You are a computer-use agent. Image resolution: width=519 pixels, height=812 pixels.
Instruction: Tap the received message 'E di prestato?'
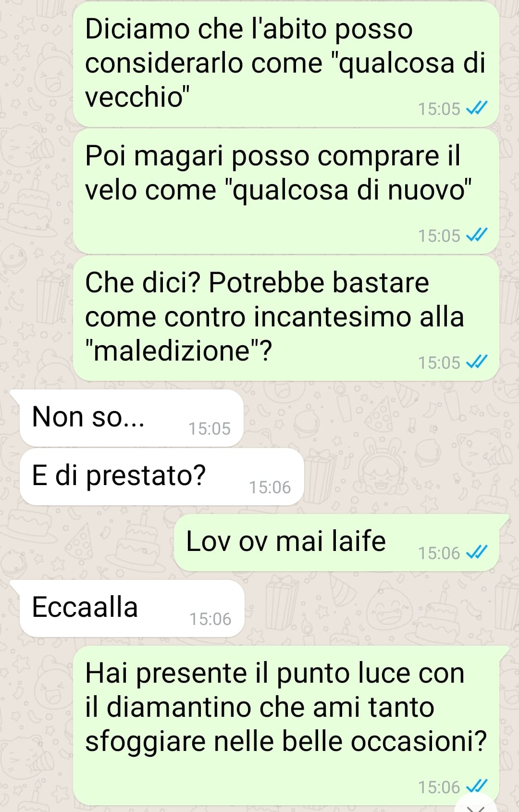tap(161, 476)
